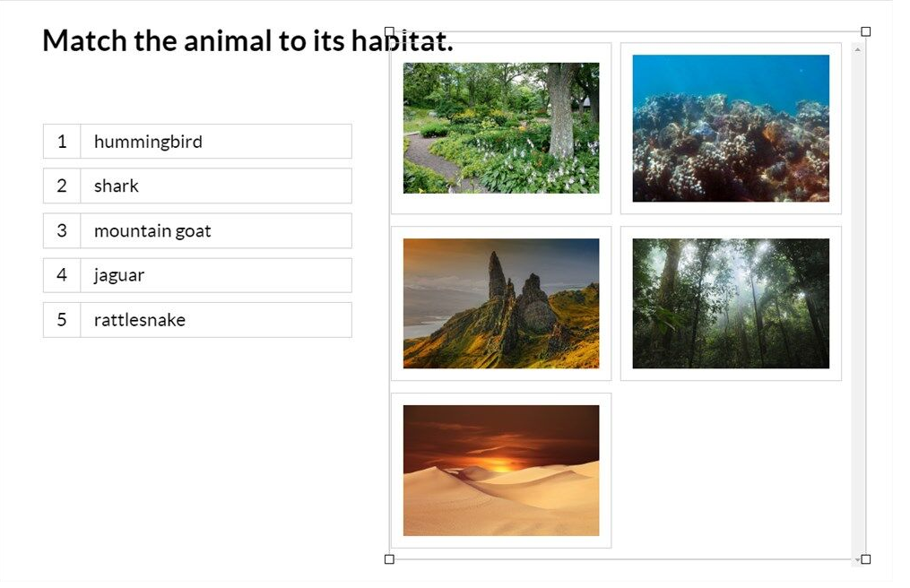Pick the rainforest habitat picture

click(x=731, y=303)
